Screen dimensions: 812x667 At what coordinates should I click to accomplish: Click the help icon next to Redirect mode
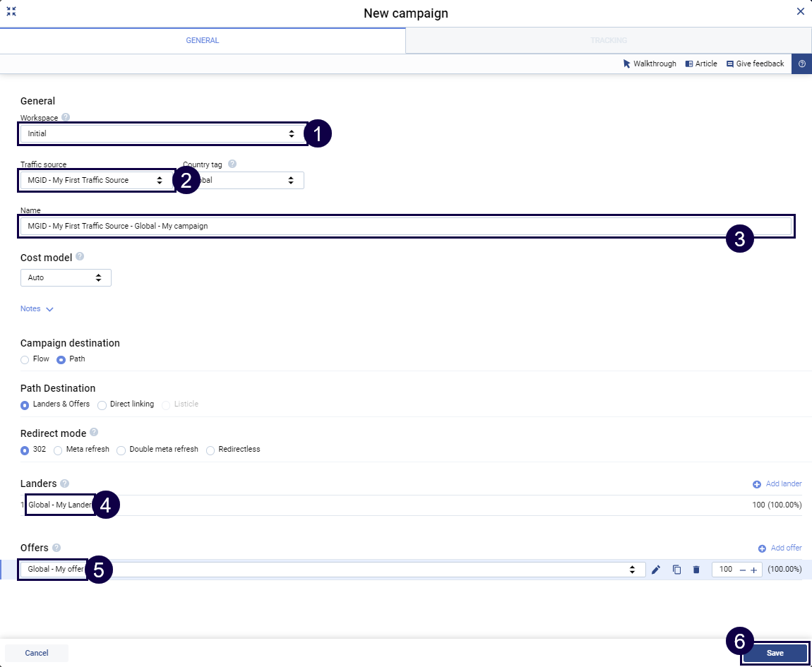[x=94, y=433]
